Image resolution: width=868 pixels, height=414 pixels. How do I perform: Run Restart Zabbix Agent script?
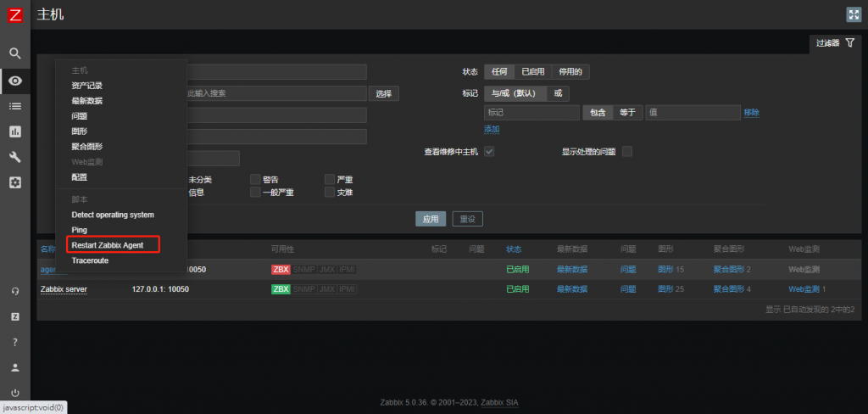[x=108, y=245]
